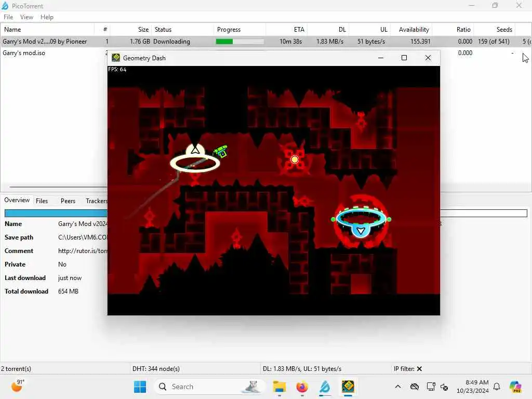The image size is (532, 399).
Task: Open Firefox from the taskbar
Action: [x=302, y=387]
